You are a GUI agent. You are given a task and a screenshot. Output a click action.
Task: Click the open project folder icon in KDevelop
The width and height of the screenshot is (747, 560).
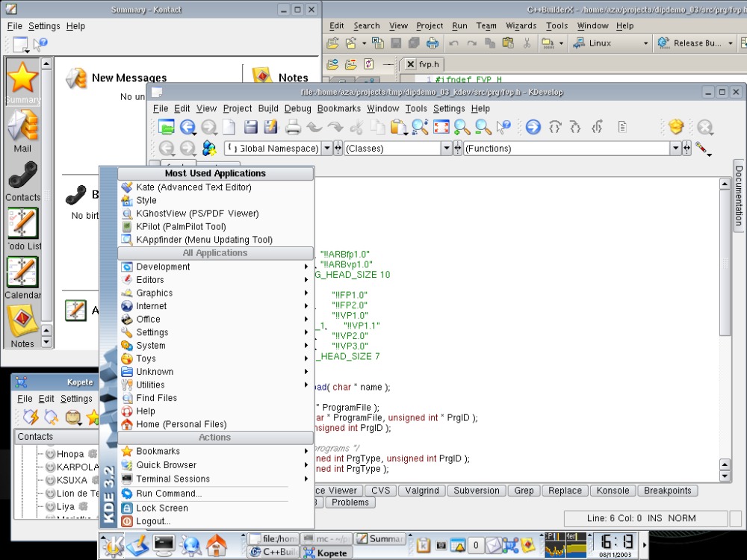tap(167, 127)
